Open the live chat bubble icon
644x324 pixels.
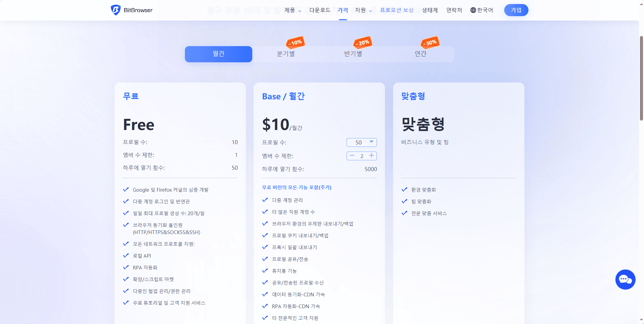click(625, 280)
